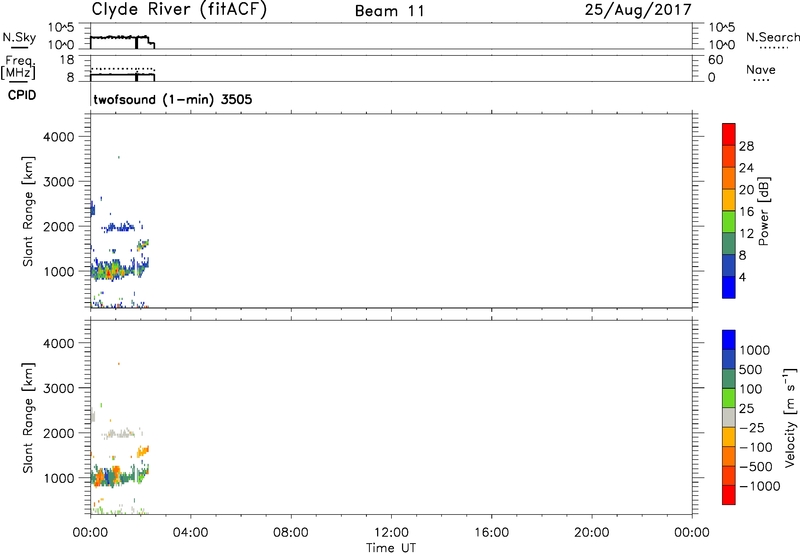Click the '20:00' time axis label

click(x=592, y=533)
